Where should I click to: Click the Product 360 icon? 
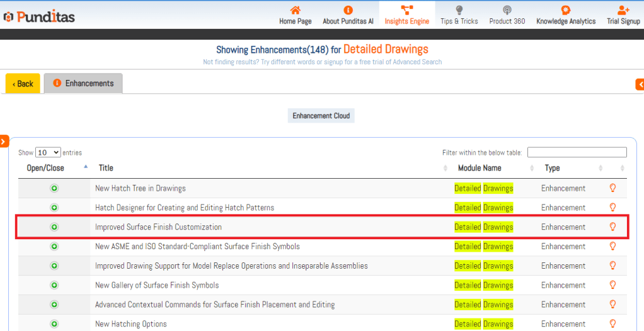pos(507,10)
